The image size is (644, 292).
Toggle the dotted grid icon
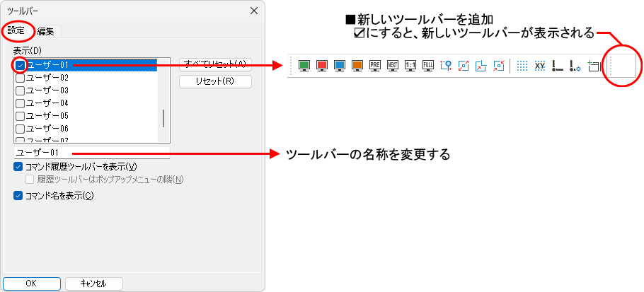tap(522, 66)
